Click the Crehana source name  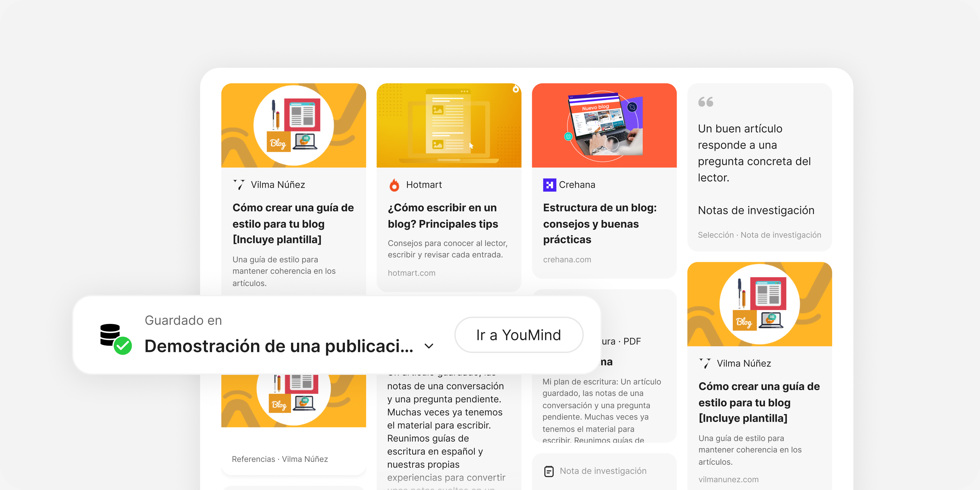[577, 185]
